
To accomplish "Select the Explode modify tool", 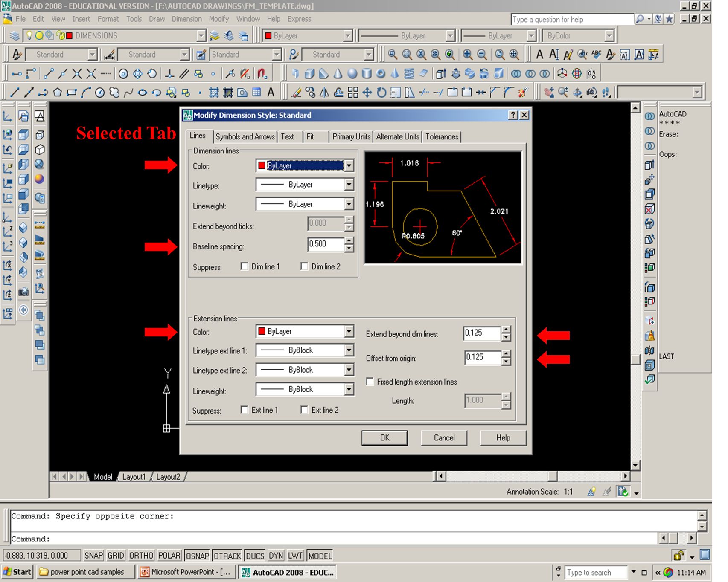I will [523, 92].
